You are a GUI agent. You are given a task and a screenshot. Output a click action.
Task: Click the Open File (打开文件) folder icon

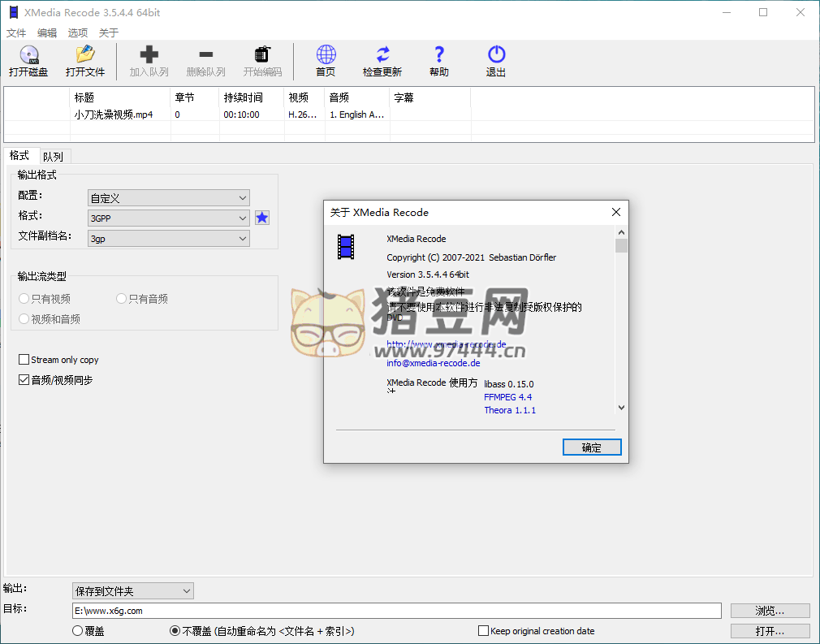point(85,55)
